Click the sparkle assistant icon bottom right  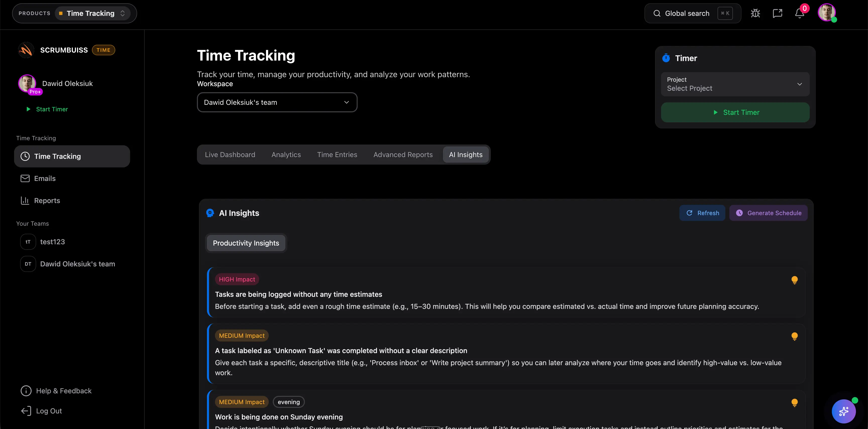pos(844,411)
